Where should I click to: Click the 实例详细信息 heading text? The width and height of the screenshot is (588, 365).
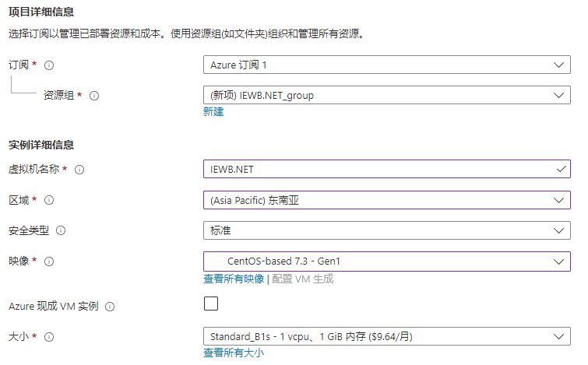coord(41,145)
